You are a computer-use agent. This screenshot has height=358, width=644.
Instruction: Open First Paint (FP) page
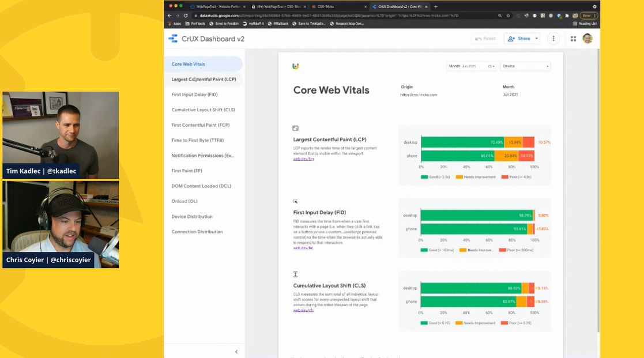(204, 171)
